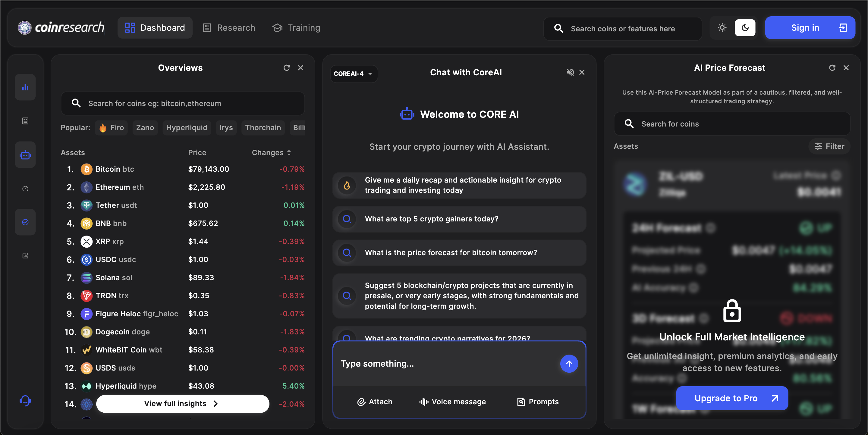Select the top 5 crypto gainers prompt
Image resolution: width=868 pixels, height=435 pixels.
459,219
